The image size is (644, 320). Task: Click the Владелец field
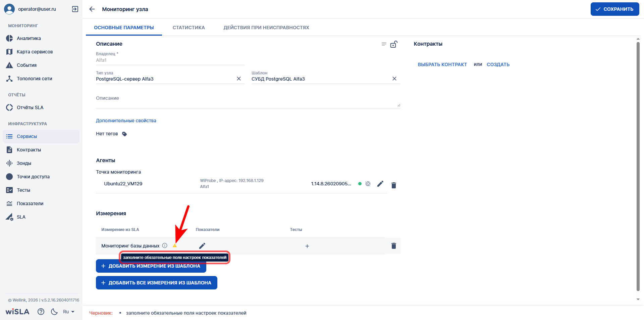170,60
